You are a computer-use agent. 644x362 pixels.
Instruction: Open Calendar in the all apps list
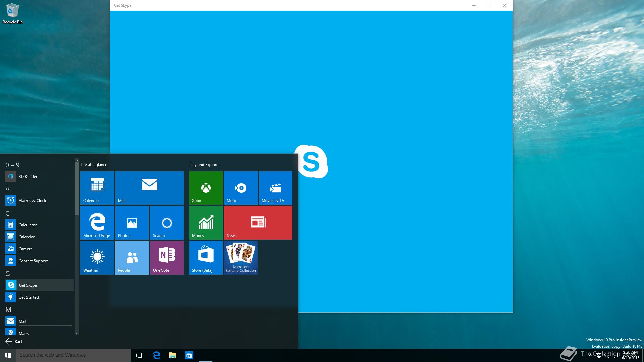pyautogui.click(x=40, y=237)
